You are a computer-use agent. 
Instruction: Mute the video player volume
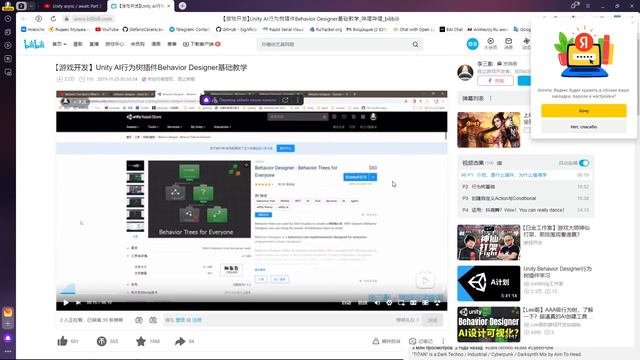(x=377, y=302)
